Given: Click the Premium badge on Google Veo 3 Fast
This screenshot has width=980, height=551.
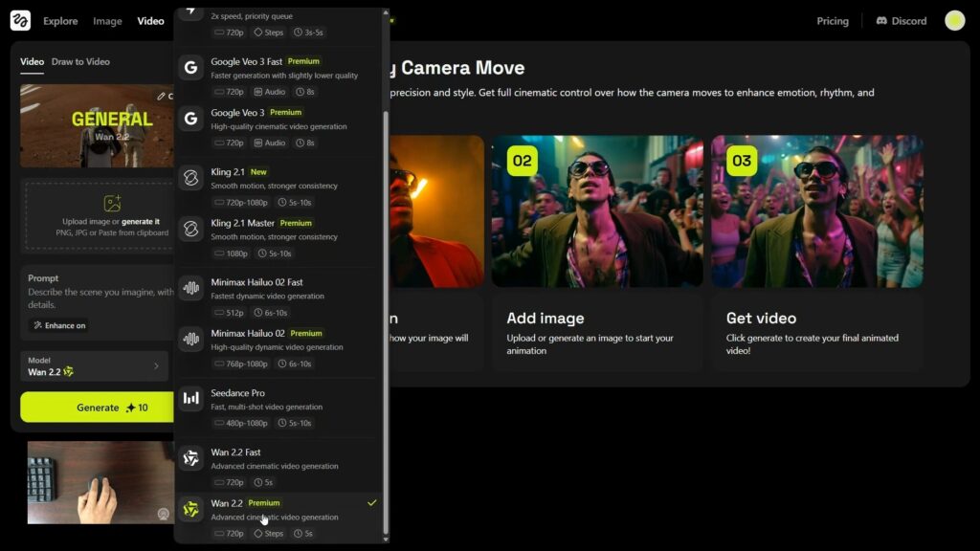Looking at the screenshot, I should [x=303, y=61].
